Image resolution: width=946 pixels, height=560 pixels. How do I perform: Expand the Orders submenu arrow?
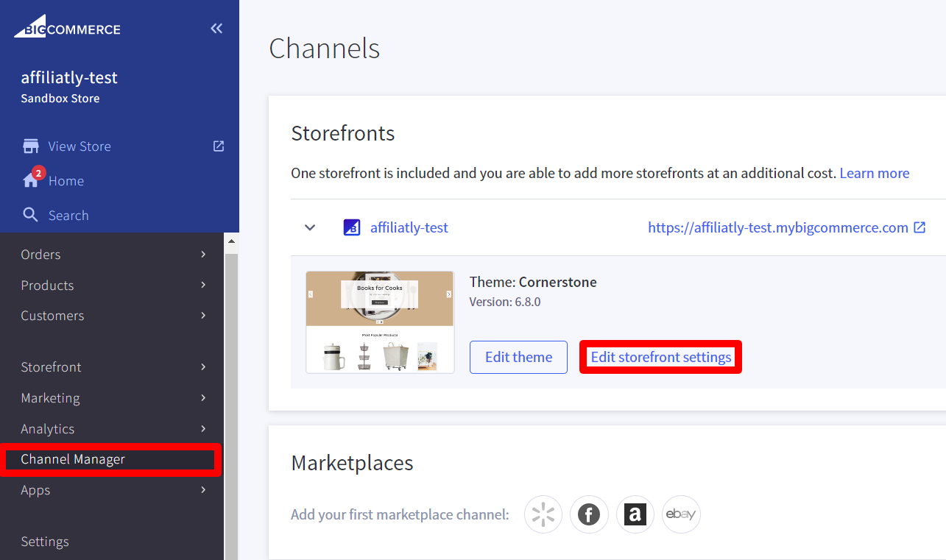(x=203, y=255)
